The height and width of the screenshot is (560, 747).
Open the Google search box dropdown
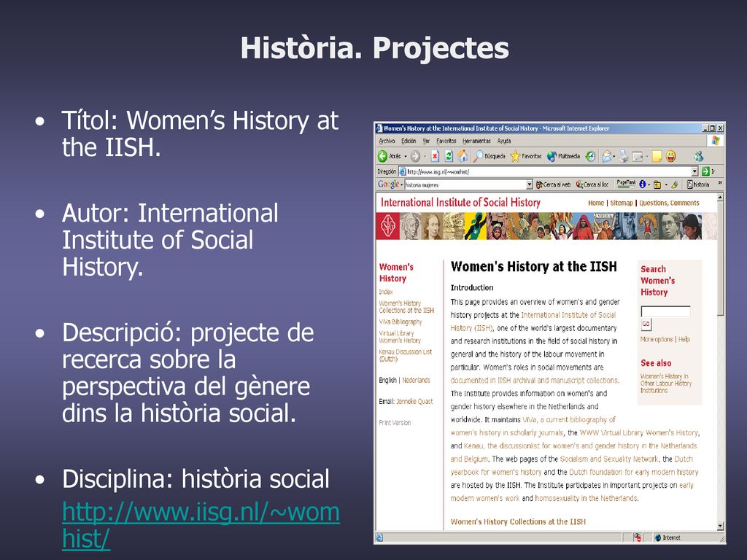point(530,184)
